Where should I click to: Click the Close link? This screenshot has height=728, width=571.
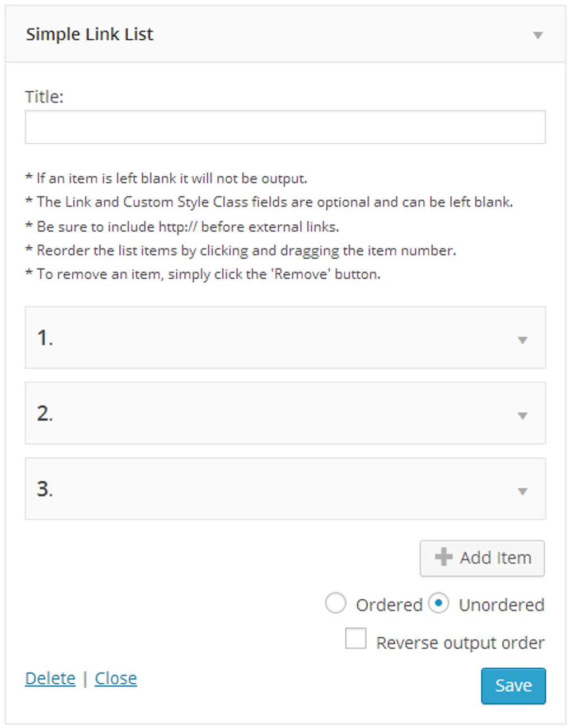point(115,678)
